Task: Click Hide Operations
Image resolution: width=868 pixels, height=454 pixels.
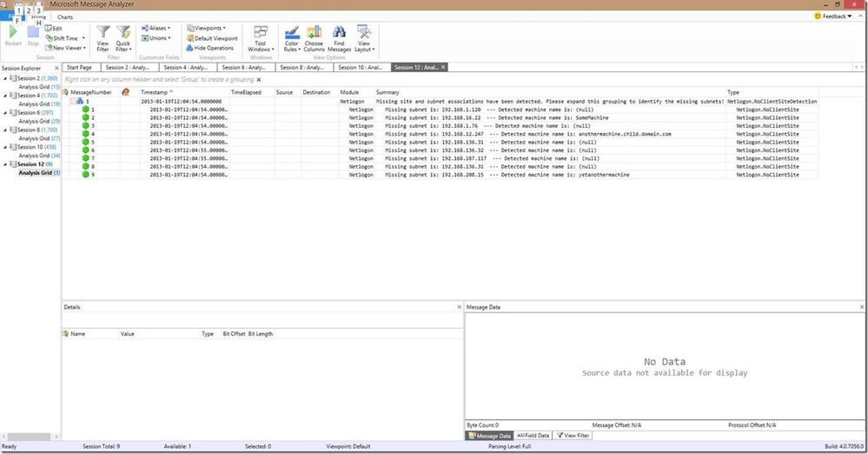Action: click(x=209, y=48)
